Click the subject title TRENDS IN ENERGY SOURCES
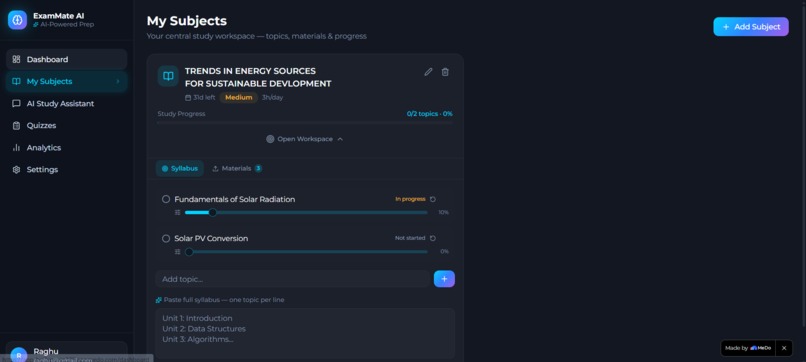 click(258, 77)
